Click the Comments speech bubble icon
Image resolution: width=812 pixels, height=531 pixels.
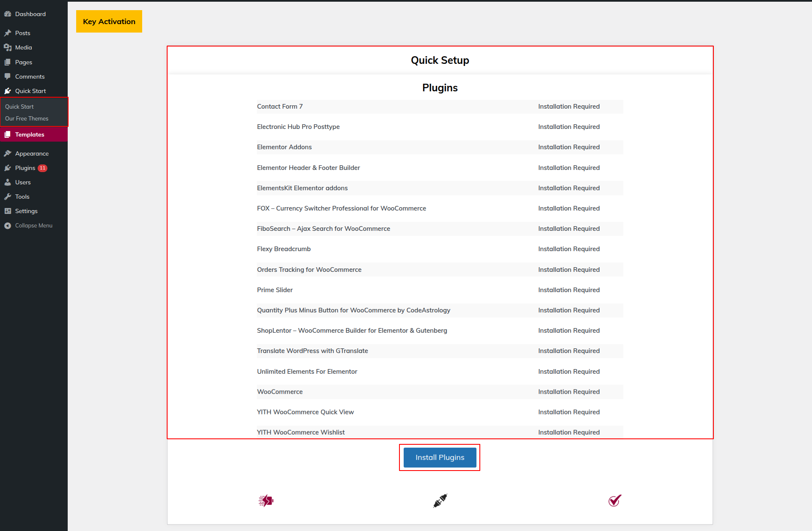8,77
